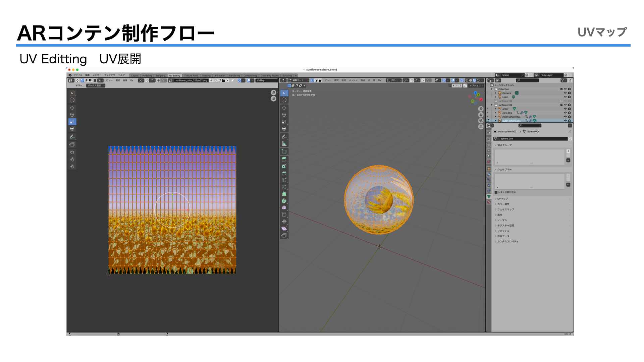Open the ボックス選択 drag dropdown
The height and width of the screenshot is (362, 644).
(x=96, y=85)
